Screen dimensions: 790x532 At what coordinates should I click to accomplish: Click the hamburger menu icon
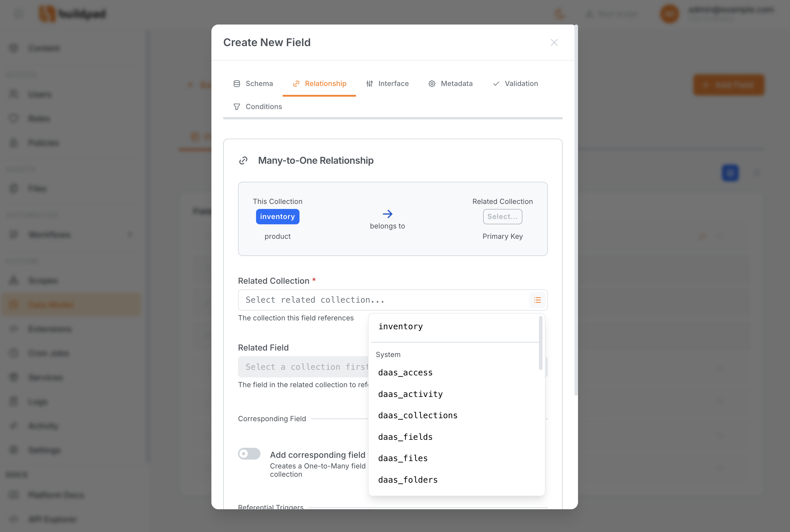[19, 14]
